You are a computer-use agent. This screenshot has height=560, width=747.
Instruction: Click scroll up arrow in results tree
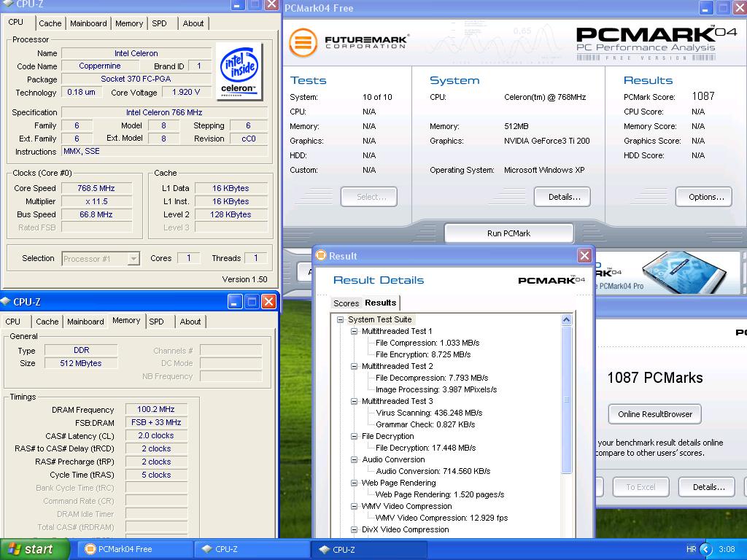coord(566,319)
